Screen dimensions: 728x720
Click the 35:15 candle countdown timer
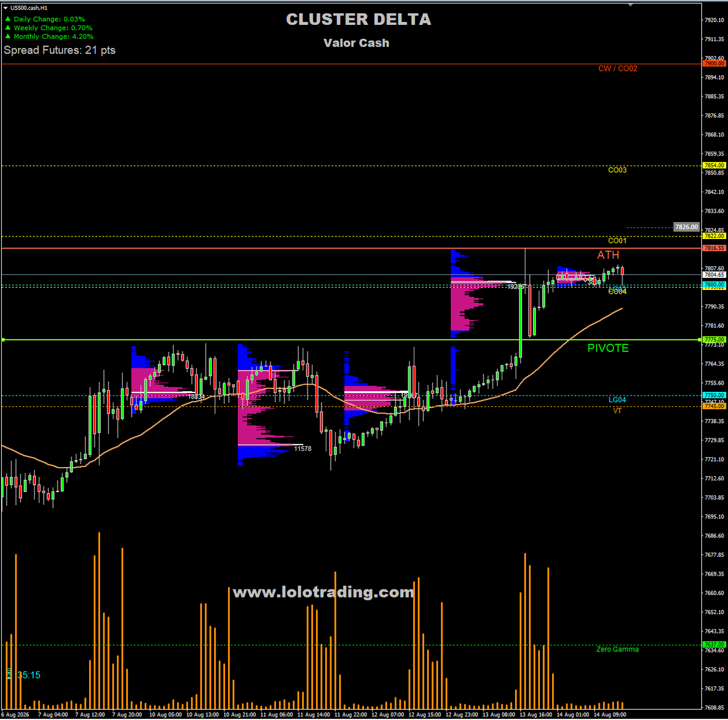click(29, 675)
